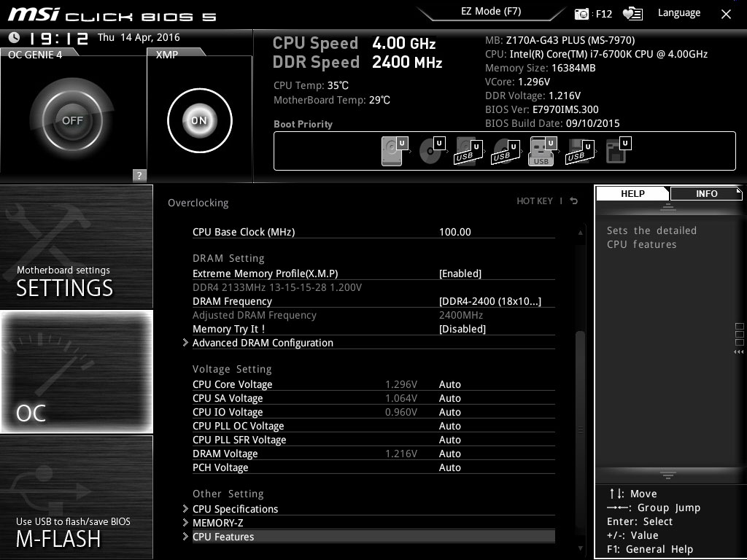747x560 pixels.
Task: Edit the CPU Base Clock 100.00 field
Action: (455, 232)
